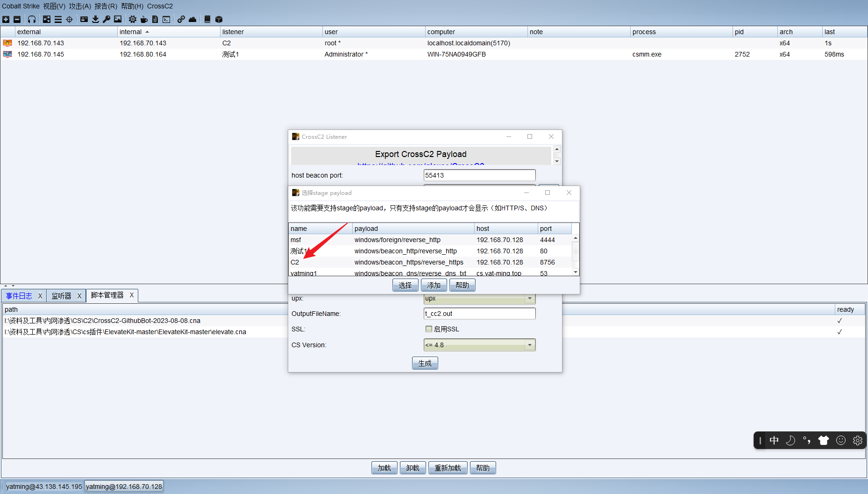Click payload list scrollbar up arrow

[x=576, y=238]
